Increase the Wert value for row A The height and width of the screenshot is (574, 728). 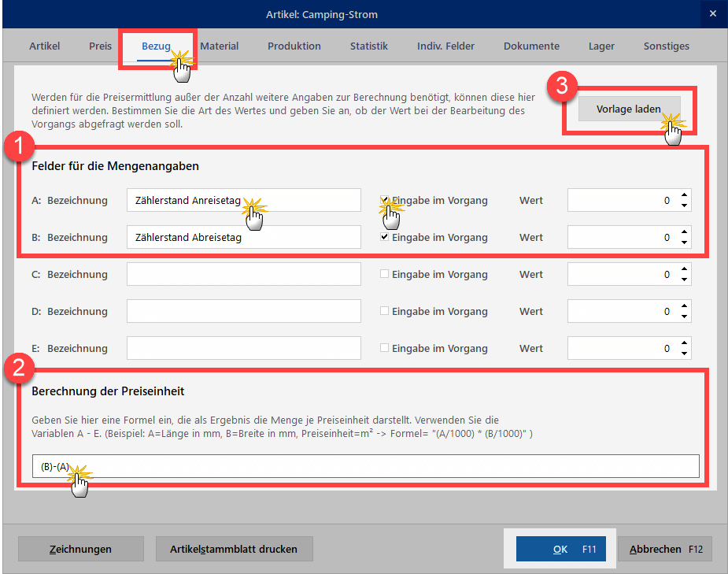click(x=684, y=196)
